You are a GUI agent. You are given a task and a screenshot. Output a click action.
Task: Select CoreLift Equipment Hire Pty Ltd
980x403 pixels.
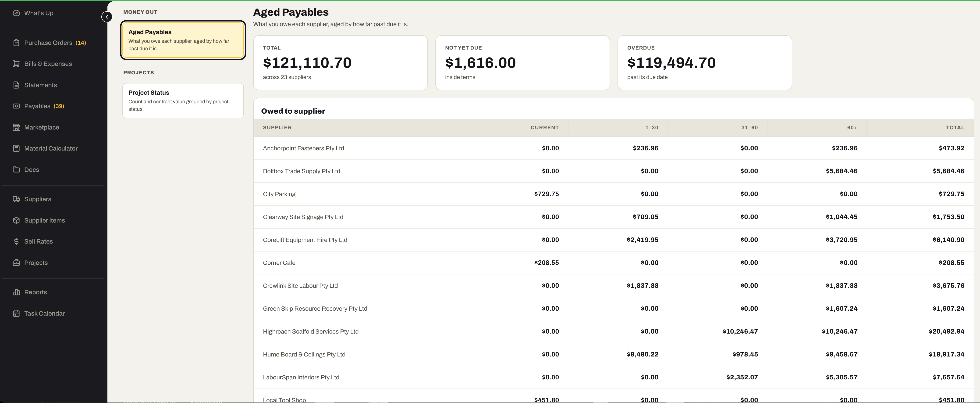[613, 240]
